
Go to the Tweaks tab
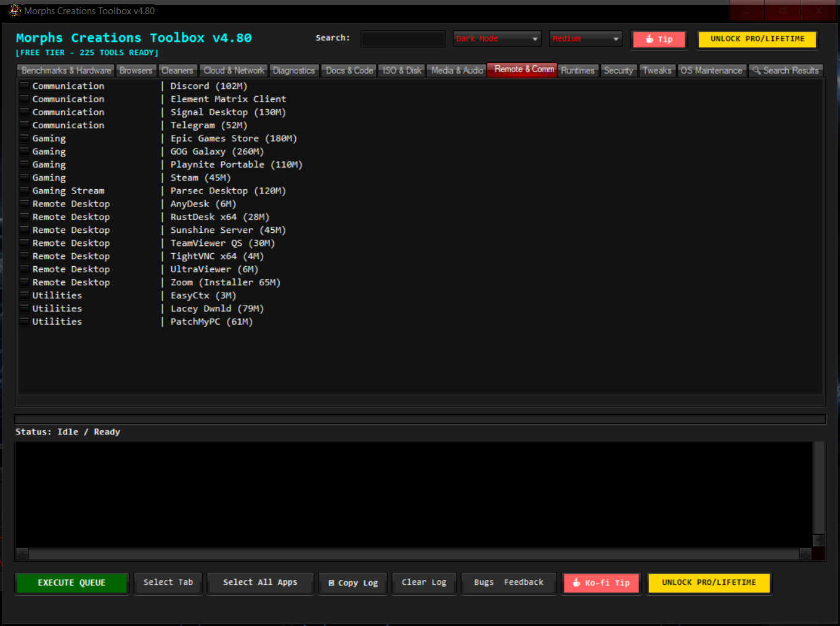(658, 71)
